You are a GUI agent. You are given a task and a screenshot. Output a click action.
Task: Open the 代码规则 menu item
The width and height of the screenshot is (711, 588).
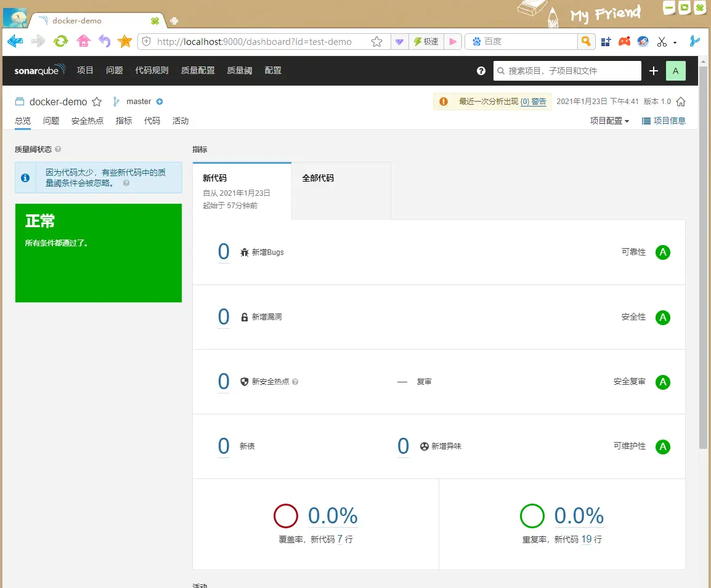click(152, 71)
